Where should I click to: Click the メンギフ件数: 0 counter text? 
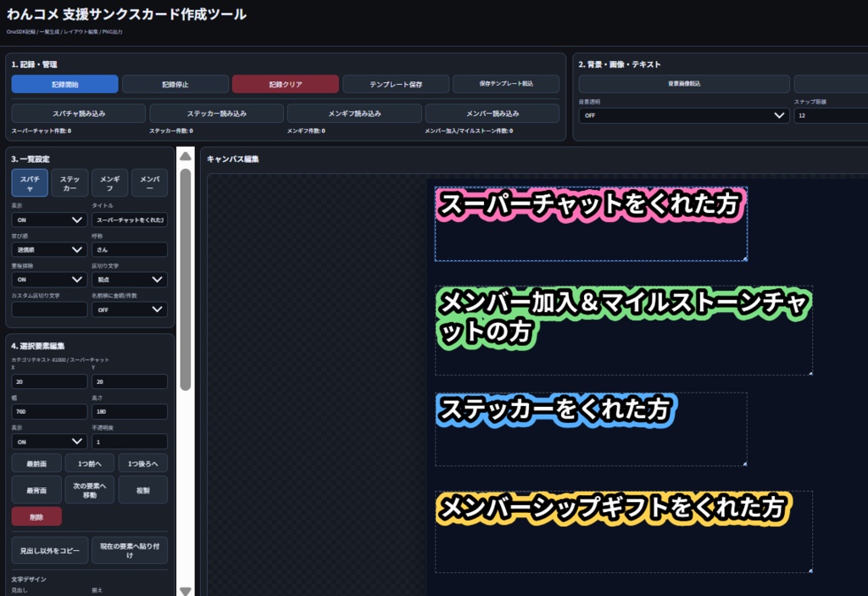pos(306,131)
